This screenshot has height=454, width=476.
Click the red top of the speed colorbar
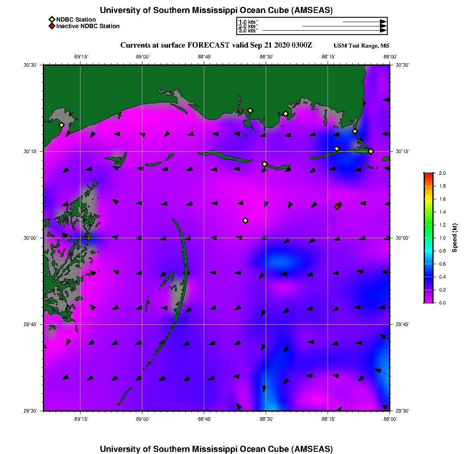(x=428, y=174)
